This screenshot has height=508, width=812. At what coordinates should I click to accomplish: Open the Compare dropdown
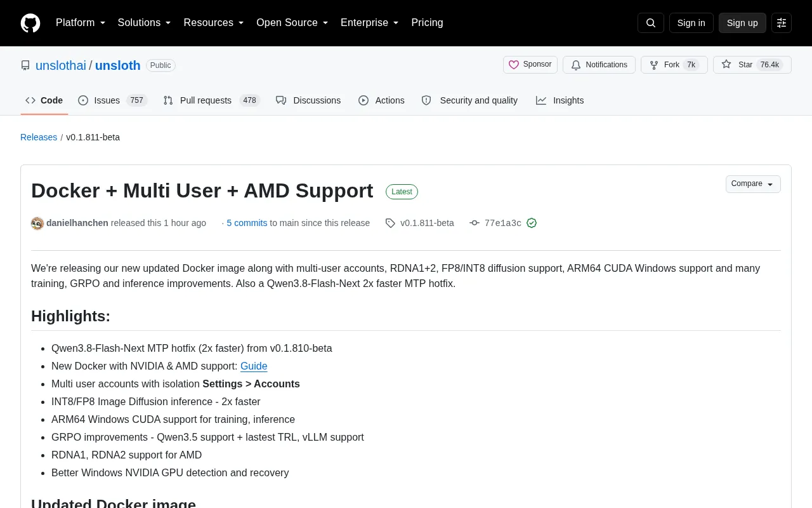[753, 184]
